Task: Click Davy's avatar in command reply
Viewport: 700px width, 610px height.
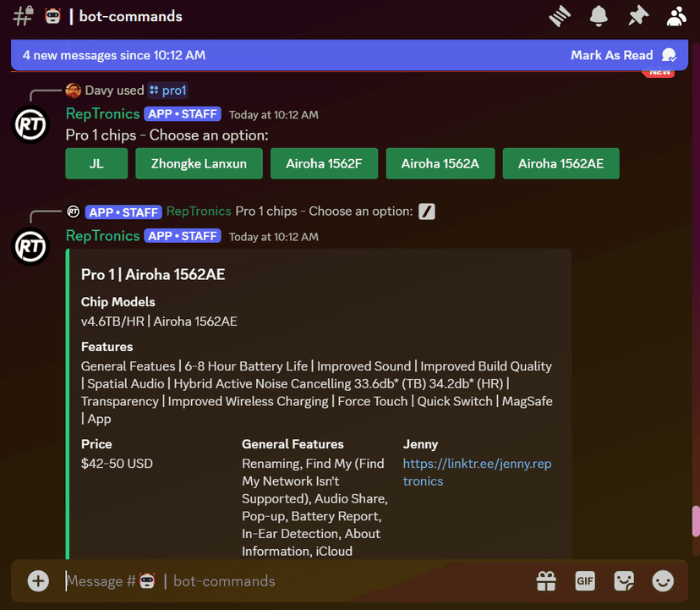Action: (x=74, y=91)
